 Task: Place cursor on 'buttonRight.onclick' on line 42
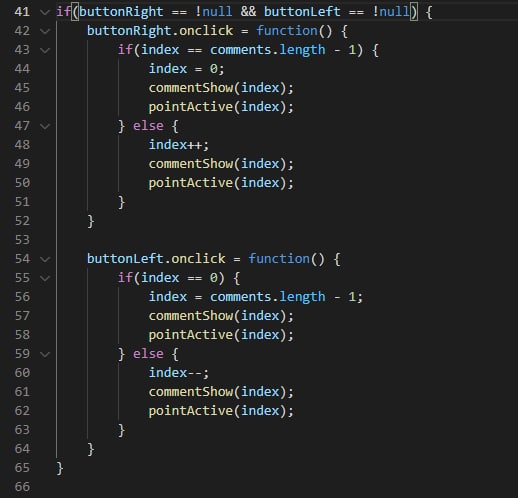pos(160,31)
